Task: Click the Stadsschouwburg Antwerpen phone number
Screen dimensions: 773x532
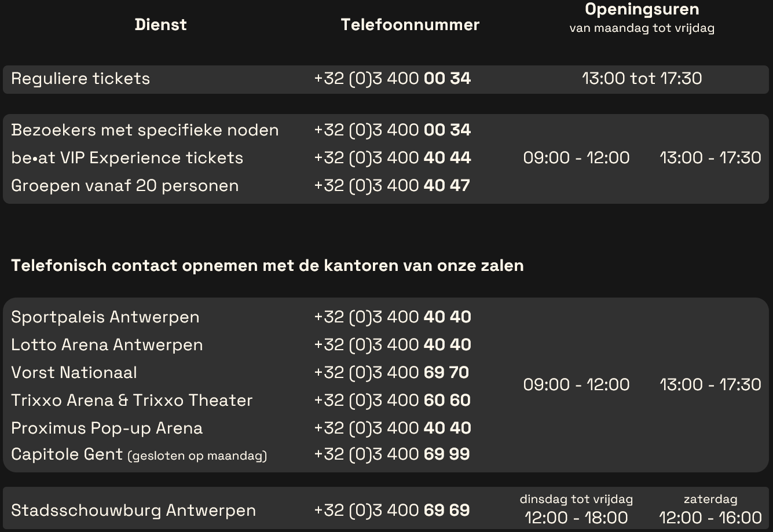Action: coord(392,511)
